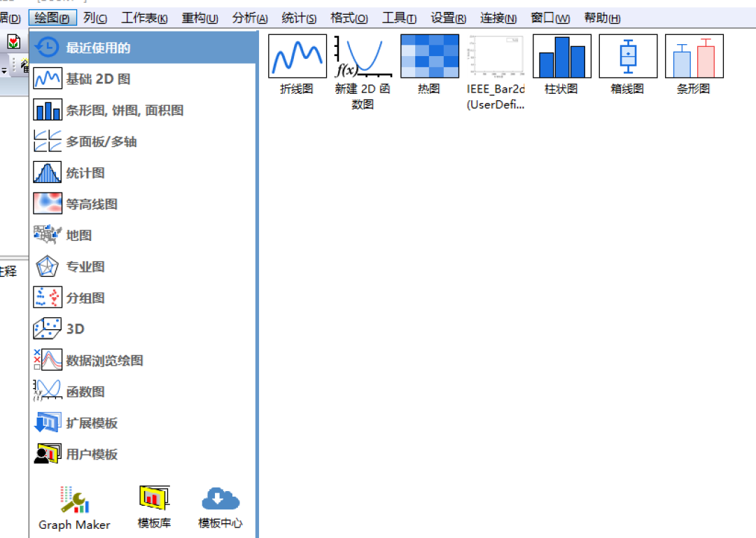The image size is (756, 538).
Task: Choose 多面板/多轴 plot category
Action: [x=143, y=142]
